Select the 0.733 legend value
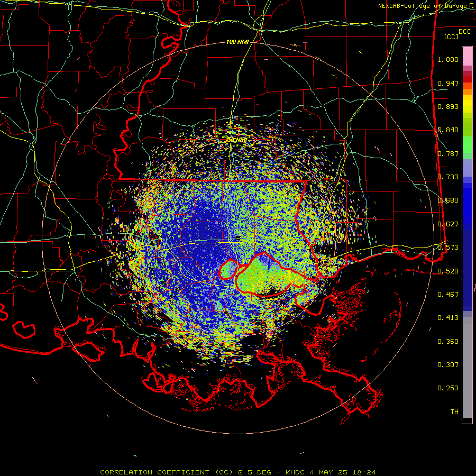The height and width of the screenshot is (476, 476). click(x=448, y=177)
